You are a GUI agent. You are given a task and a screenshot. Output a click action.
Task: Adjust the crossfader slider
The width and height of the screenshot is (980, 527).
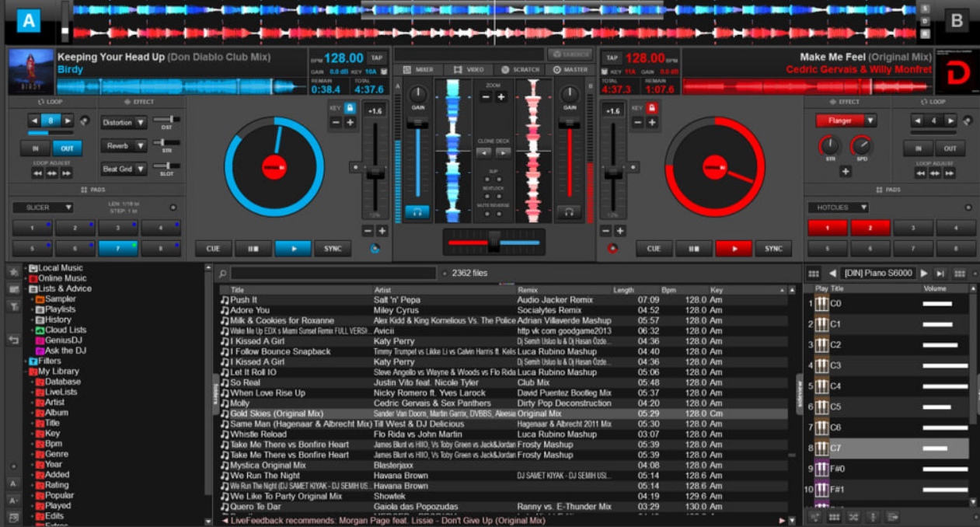click(x=494, y=242)
